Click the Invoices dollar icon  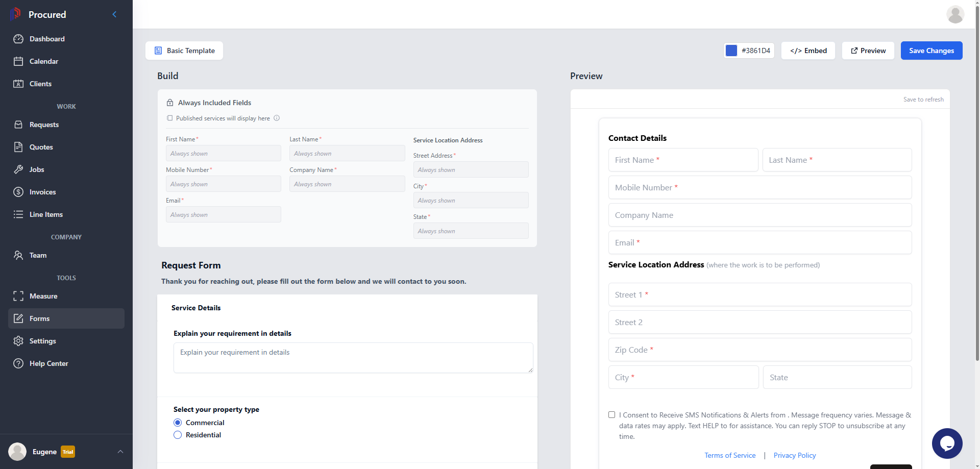click(18, 192)
